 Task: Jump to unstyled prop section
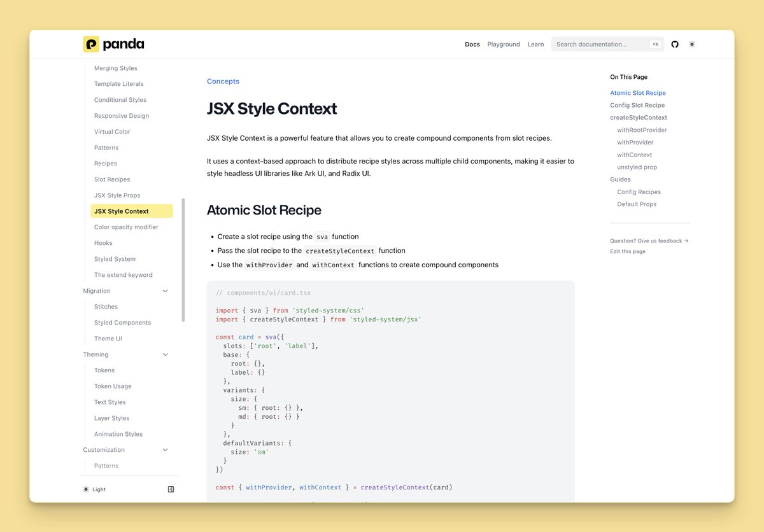tap(637, 167)
